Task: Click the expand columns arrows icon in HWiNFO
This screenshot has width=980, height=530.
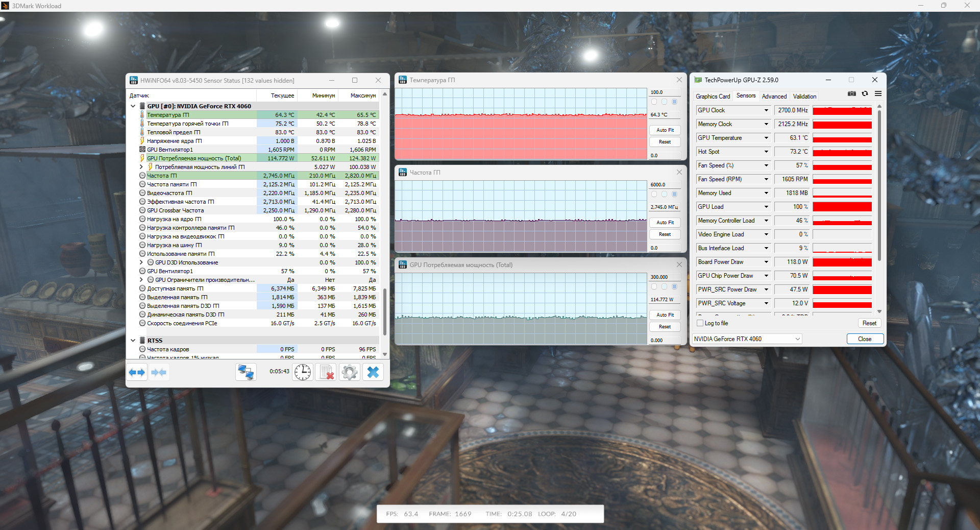Action: 137,372
